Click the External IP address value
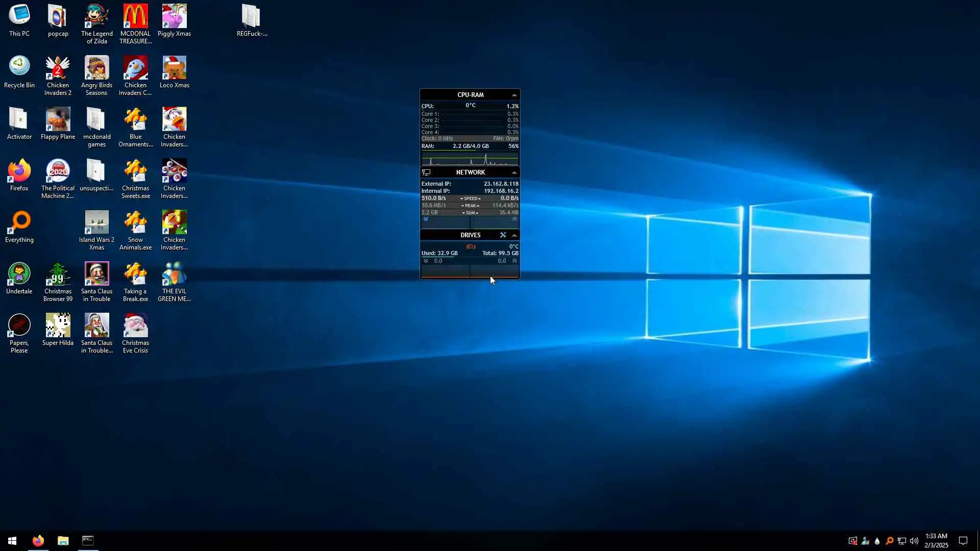Viewport: 980px width, 551px height. click(x=500, y=184)
